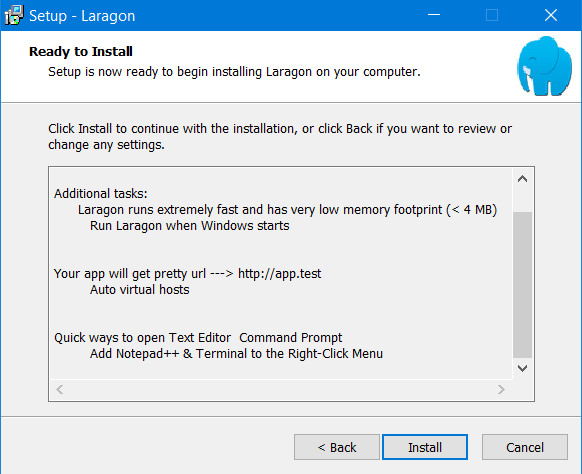Minimize the Setup - Laragon window

click(x=434, y=15)
